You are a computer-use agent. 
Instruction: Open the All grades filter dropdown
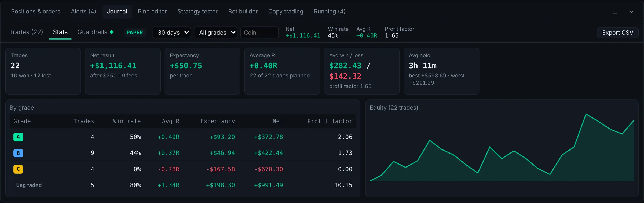tap(216, 33)
